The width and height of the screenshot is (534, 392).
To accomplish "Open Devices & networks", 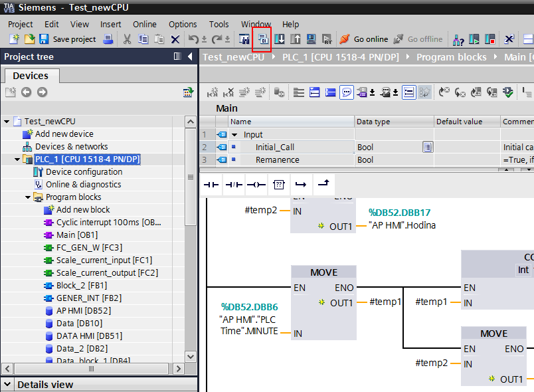I will pyautogui.click(x=72, y=146).
